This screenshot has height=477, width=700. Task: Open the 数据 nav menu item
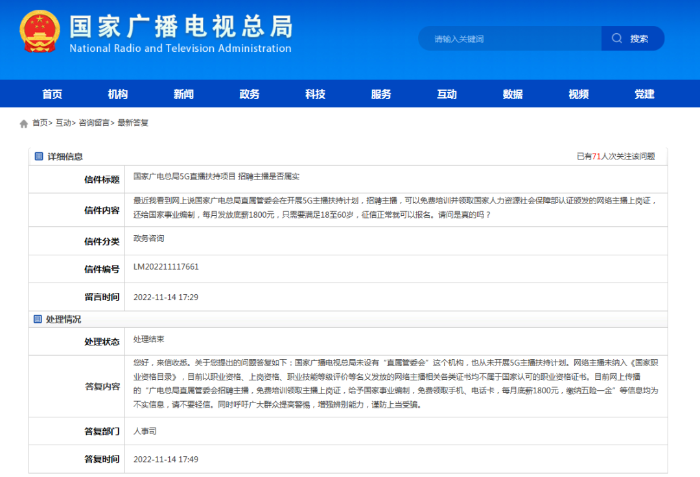tap(512, 94)
